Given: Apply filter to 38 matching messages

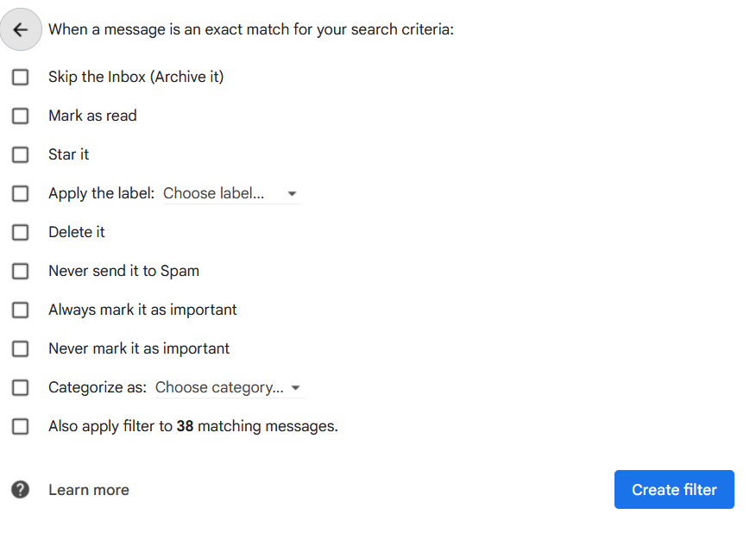Looking at the screenshot, I should point(20,427).
